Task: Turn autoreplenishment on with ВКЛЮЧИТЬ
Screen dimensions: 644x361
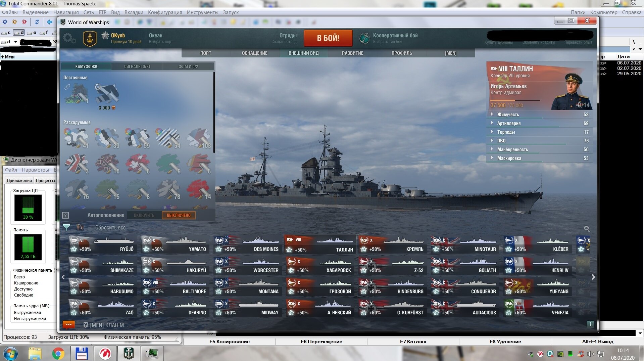Action: click(x=144, y=215)
